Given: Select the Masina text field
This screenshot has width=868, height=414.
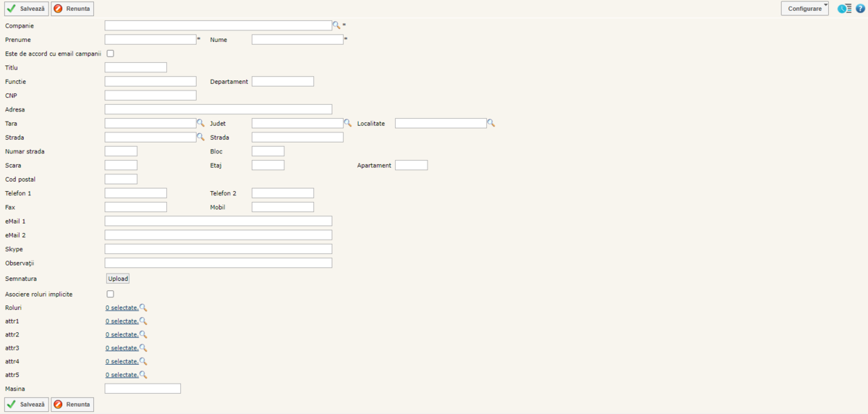Looking at the screenshot, I should pyautogui.click(x=142, y=389).
